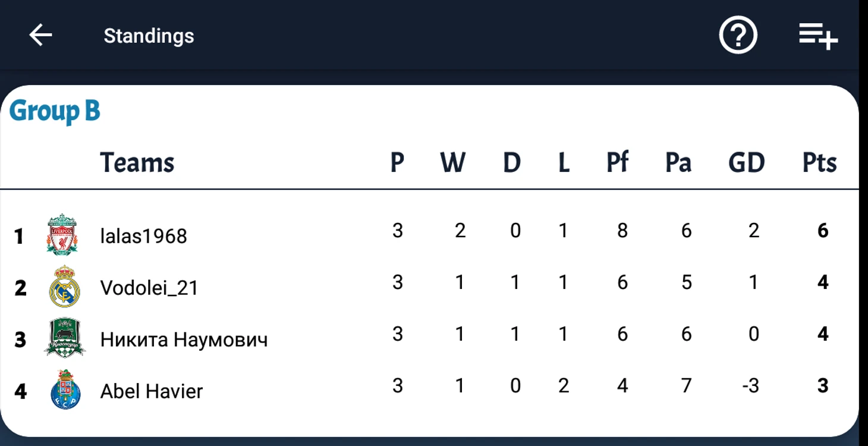Click the Group B heading
The image size is (868, 446).
(55, 112)
